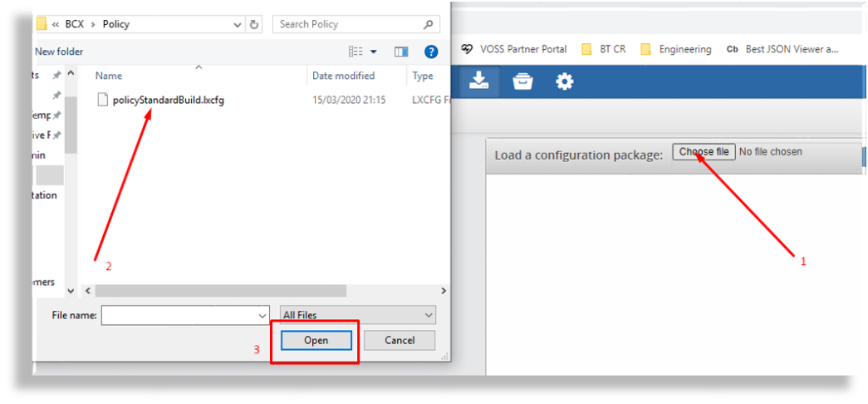868x404 pixels.
Task: Select the policyStandardBuild.lxcfg file
Action: click(x=168, y=100)
